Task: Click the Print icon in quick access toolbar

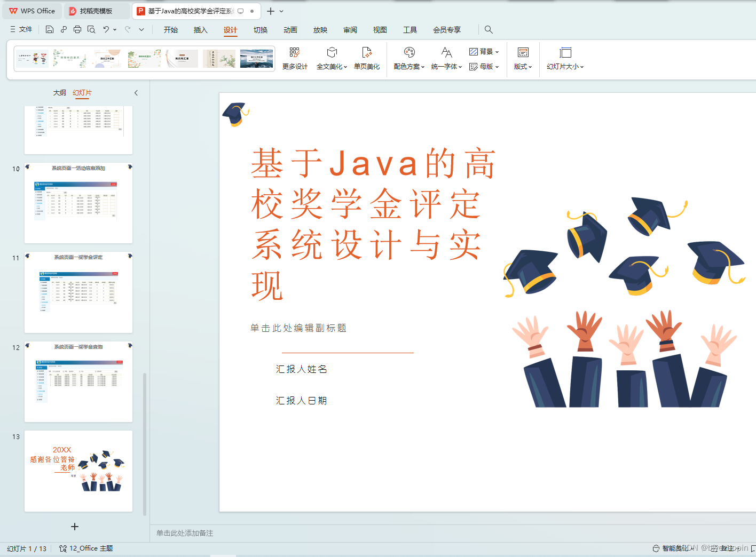Action: click(x=77, y=29)
